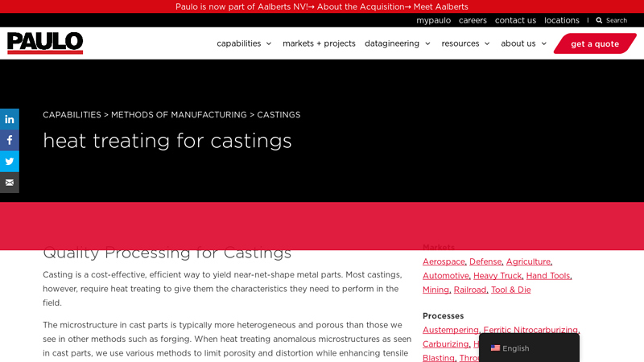Open the datagineering menu item

[392, 43]
